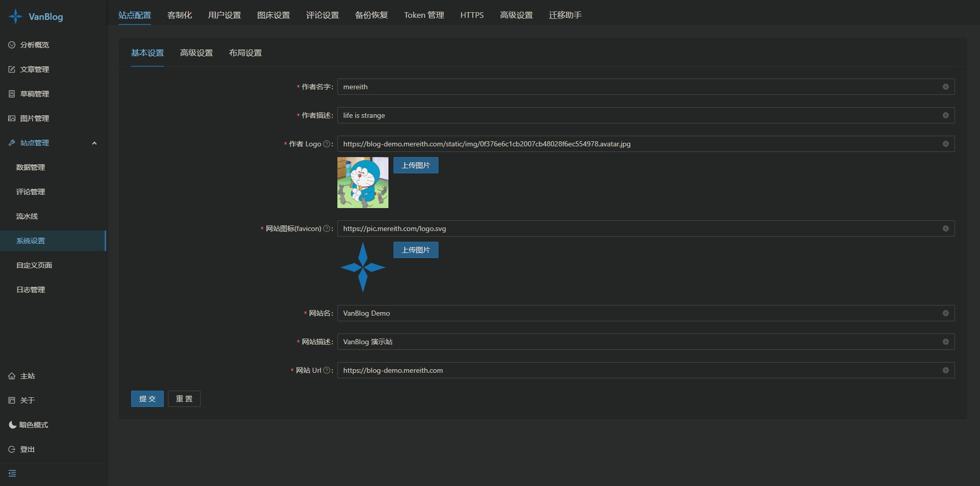Screen dimensions: 980x486
Task: Clear the author name field icon
Action: click(x=945, y=87)
